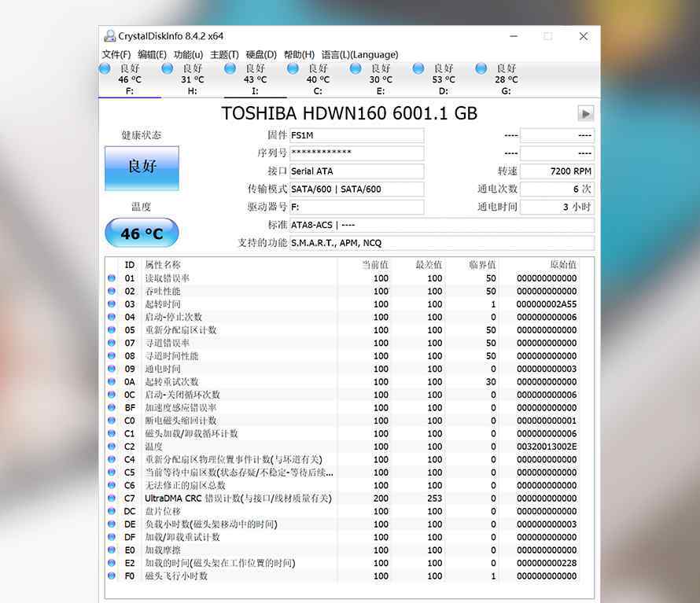The image size is (700, 603).
Task: Click the 传输模式 field showing SATA/600
Action: [x=357, y=189]
